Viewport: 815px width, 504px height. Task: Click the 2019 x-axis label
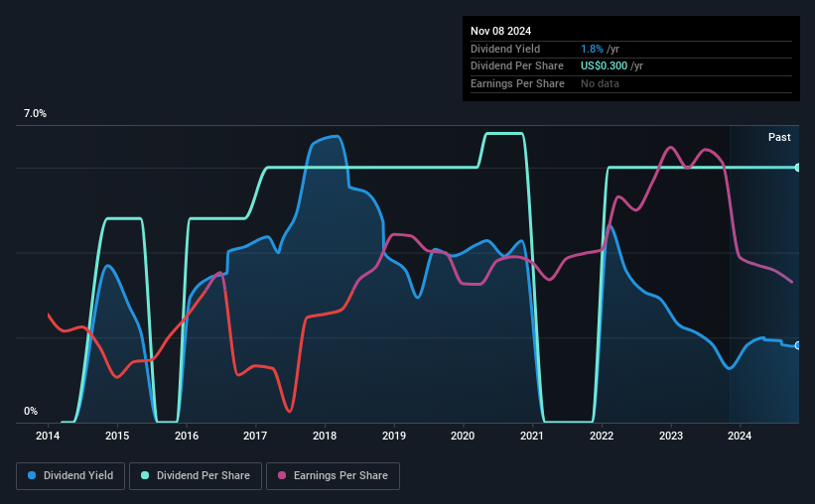click(x=394, y=436)
